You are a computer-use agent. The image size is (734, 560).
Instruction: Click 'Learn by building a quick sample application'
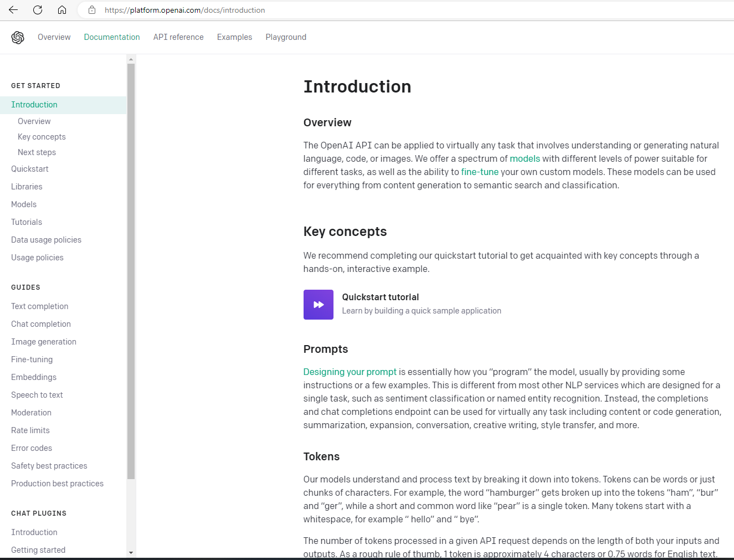[422, 311]
